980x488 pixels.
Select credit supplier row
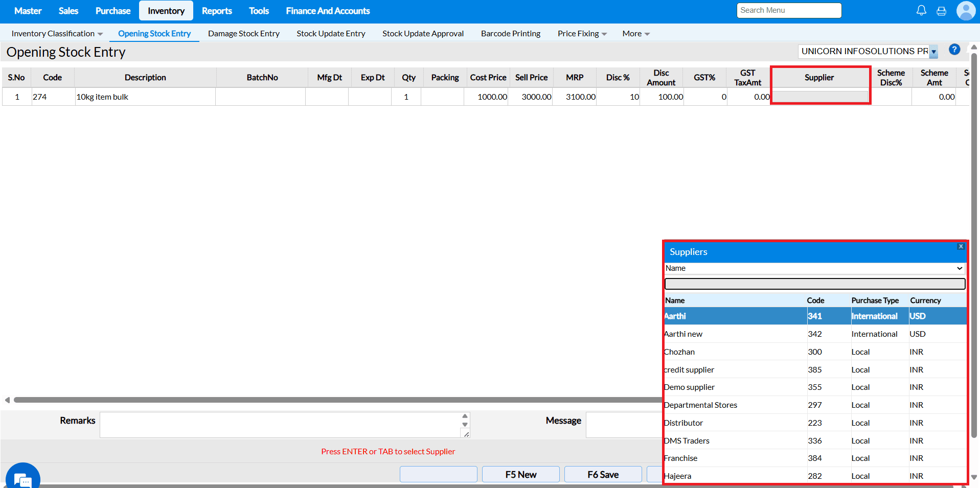pos(815,369)
